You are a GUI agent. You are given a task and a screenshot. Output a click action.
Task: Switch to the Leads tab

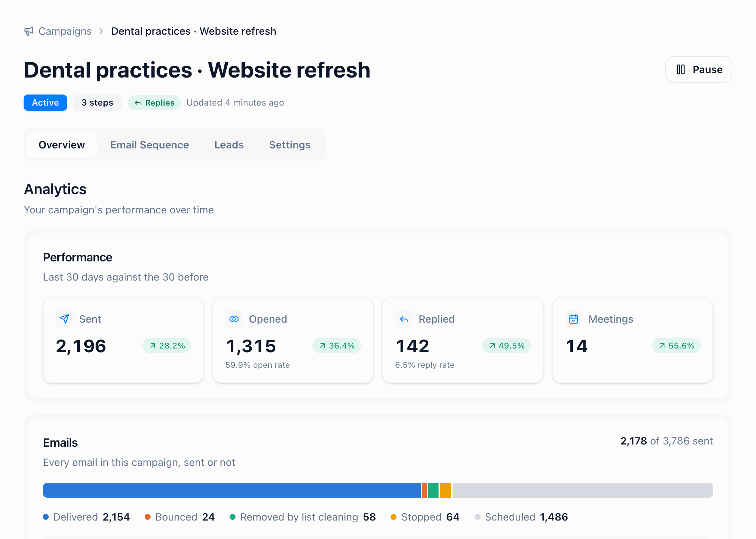229,145
